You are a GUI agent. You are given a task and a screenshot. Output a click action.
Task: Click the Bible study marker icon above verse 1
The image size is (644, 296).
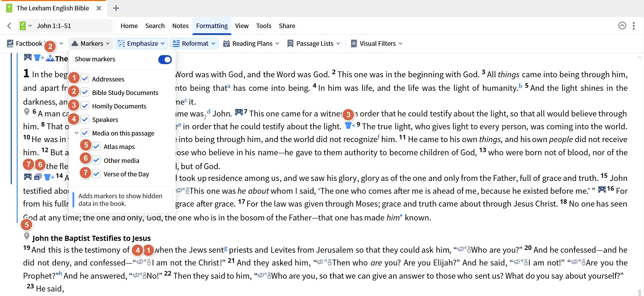pos(50,58)
